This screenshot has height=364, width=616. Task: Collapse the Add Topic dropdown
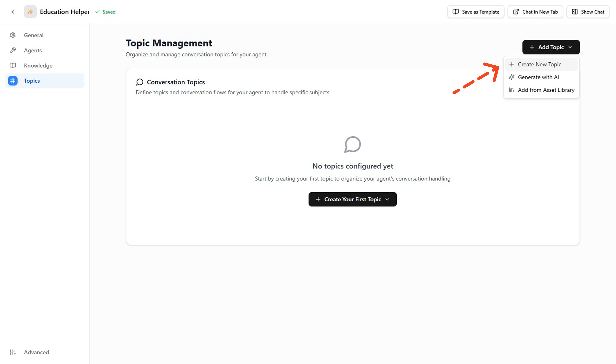551,47
